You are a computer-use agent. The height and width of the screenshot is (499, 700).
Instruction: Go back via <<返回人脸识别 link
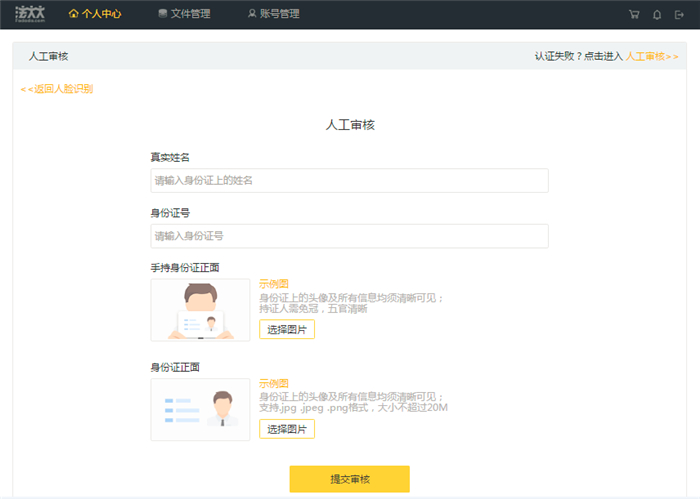(x=56, y=89)
